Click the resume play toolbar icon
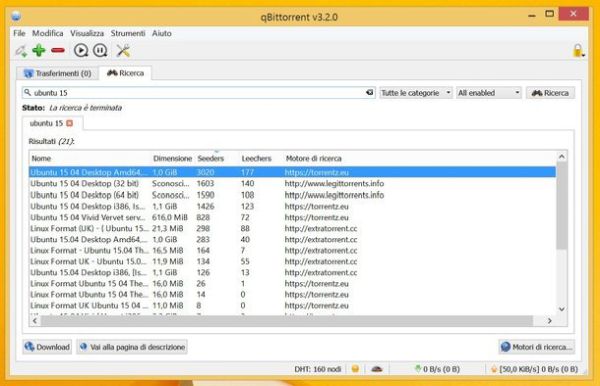This screenshot has height=386, width=600. pyautogui.click(x=81, y=50)
